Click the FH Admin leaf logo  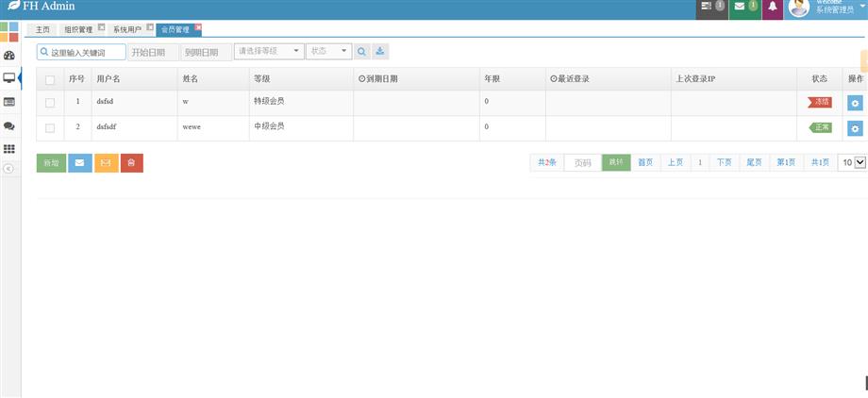pyautogui.click(x=13, y=6)
